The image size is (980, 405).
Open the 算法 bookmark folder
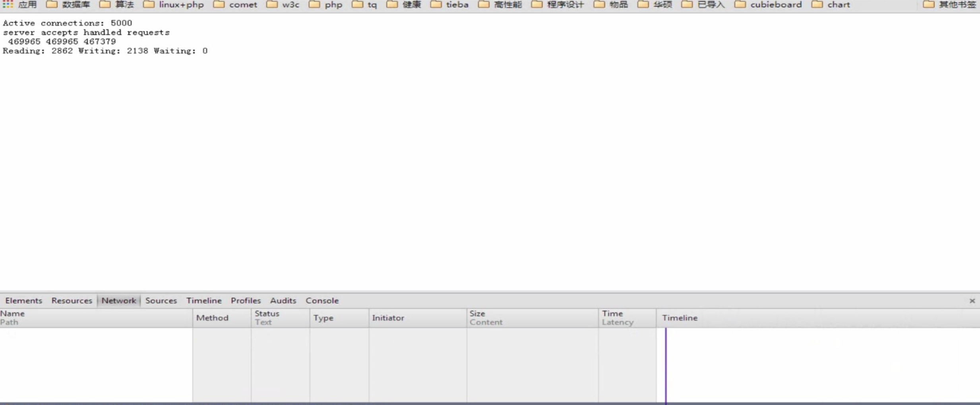pyautogui.click(x=116, y=4)
